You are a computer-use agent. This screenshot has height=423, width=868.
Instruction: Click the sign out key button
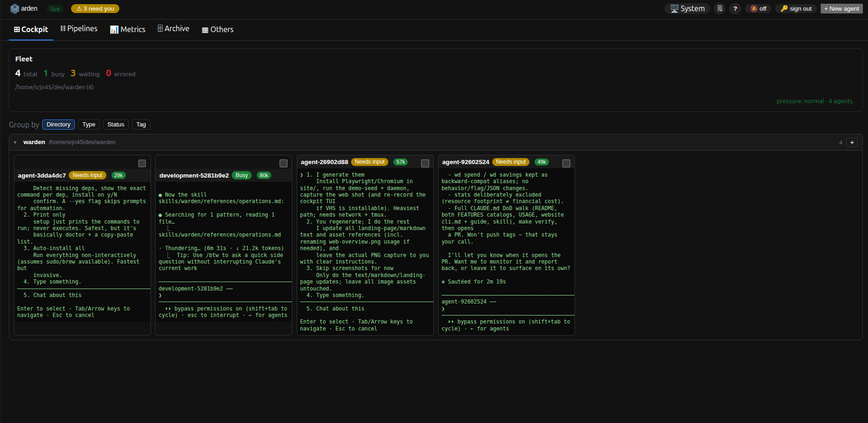tap(796, 9)
